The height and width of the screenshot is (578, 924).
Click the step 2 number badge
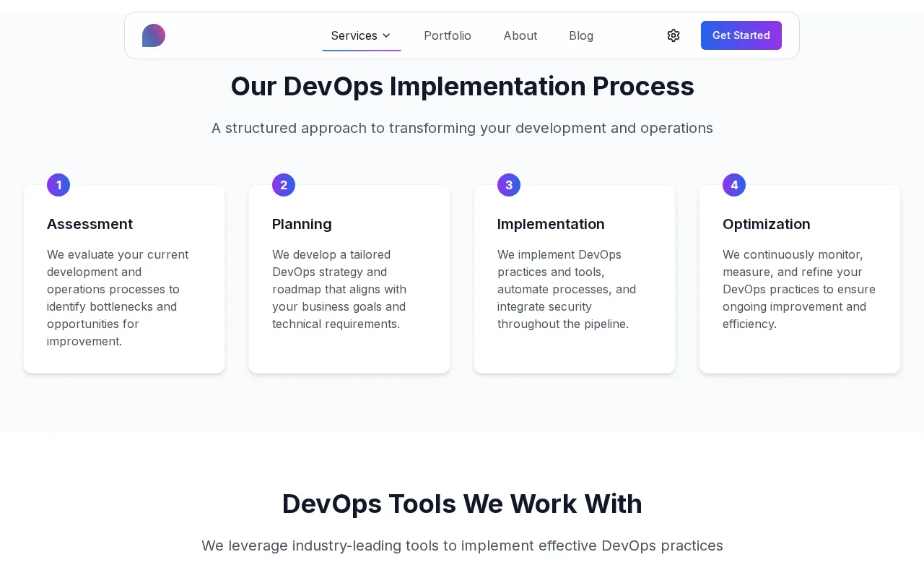284,185
